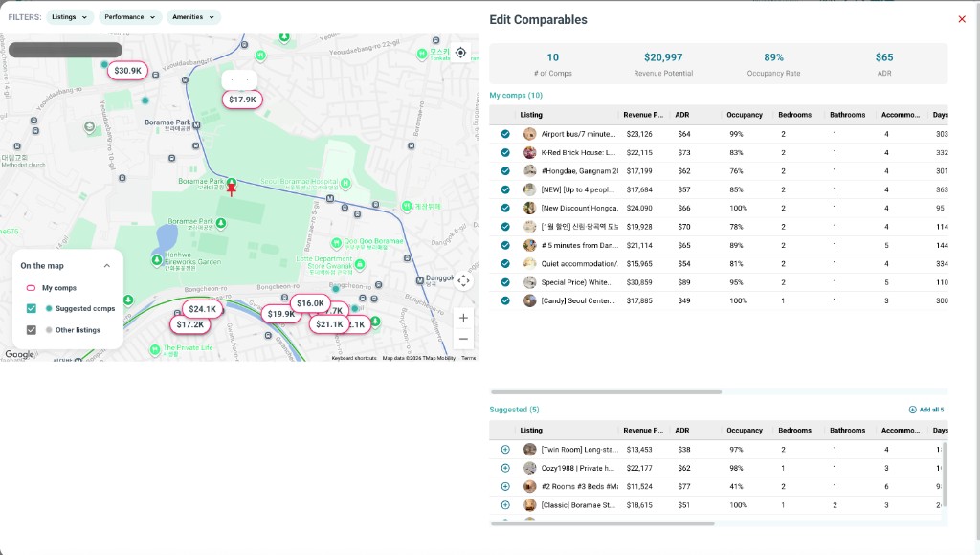Open host avatar for Airport bus listing

click(529, 134)
